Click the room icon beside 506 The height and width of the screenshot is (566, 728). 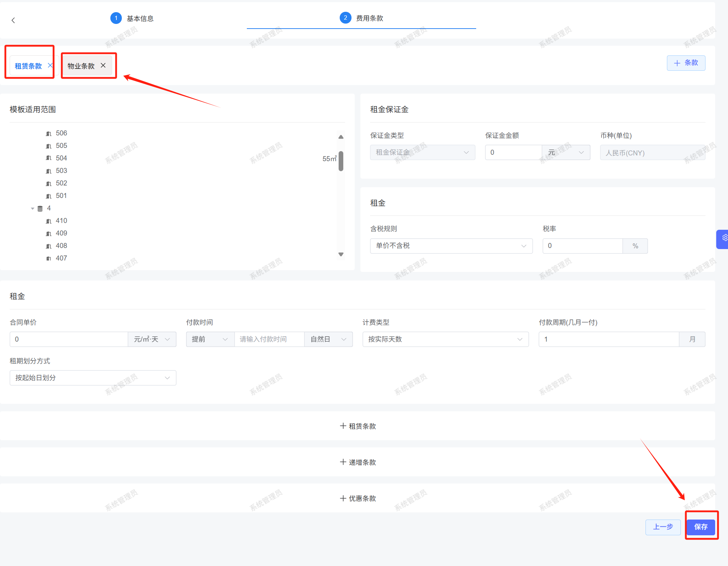49,134
